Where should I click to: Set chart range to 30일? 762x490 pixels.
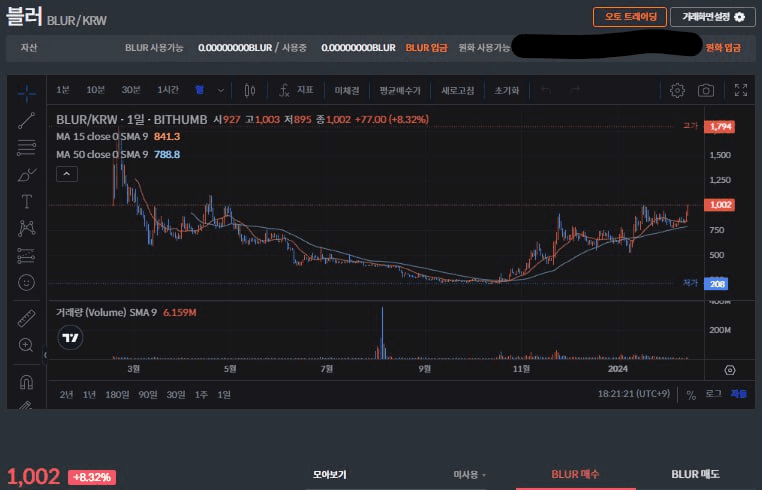(x=175, y=395)
